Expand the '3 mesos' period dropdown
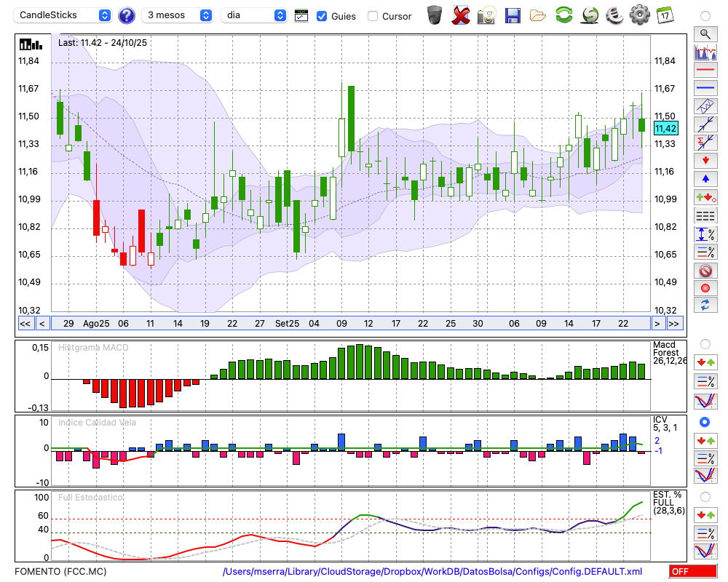 click(x=178, y=15)
